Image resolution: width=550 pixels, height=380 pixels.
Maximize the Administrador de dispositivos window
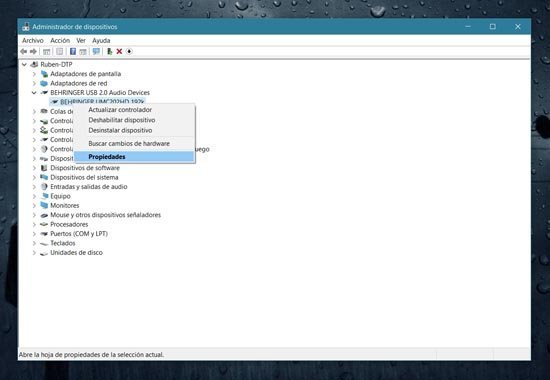[x=493, y=27]
